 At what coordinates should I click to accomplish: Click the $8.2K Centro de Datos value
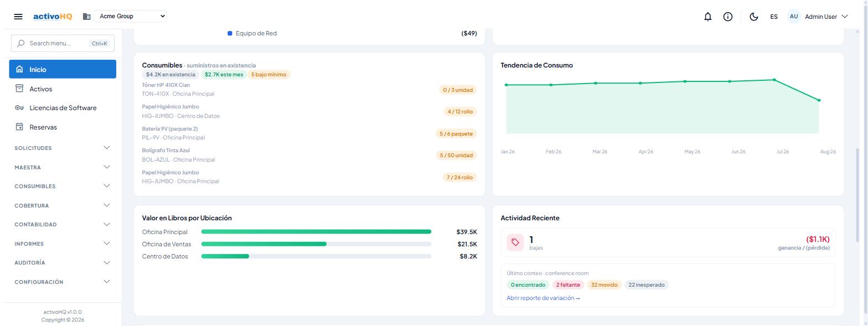point(468,256)
